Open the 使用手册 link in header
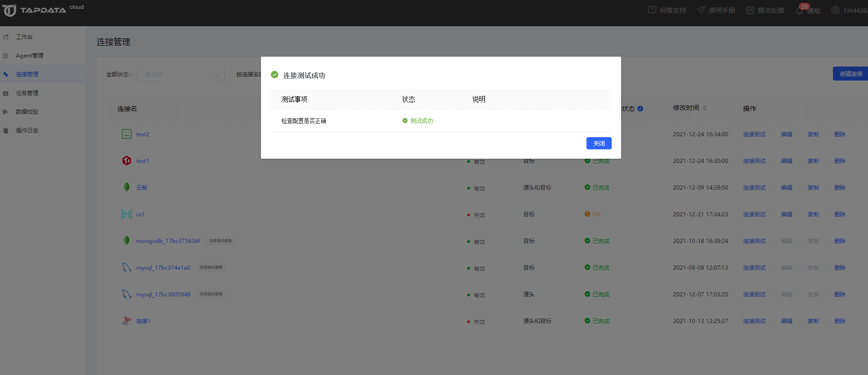868x375 pixels. point(721,10)
